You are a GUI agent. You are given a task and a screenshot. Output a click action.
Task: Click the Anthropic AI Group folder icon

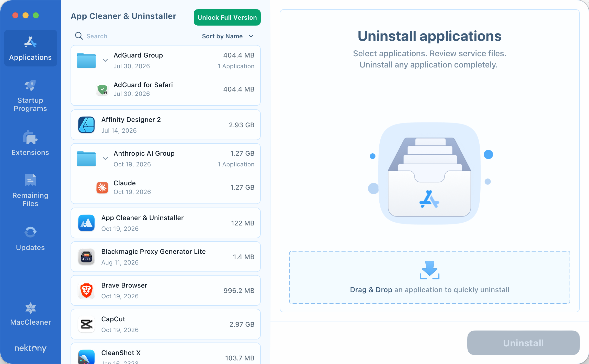pos(86,158)
